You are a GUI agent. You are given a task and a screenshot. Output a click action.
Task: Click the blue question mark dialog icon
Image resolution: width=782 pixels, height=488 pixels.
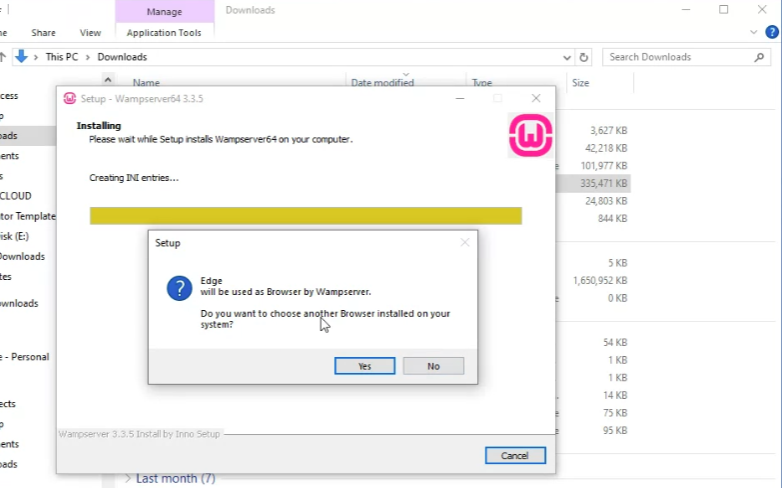click(179, 288)
